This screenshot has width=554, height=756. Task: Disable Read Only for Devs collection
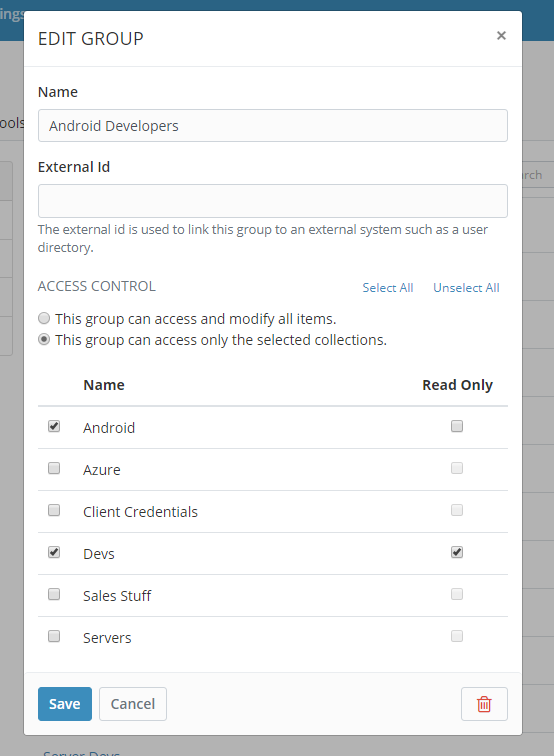[457, 552]
